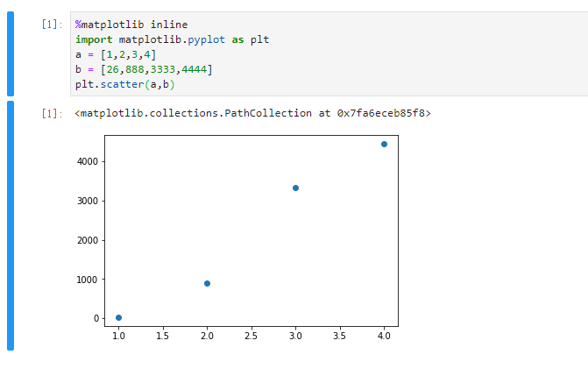
Task: Click the scatter point at x 1.0
Action: (118, 318)
